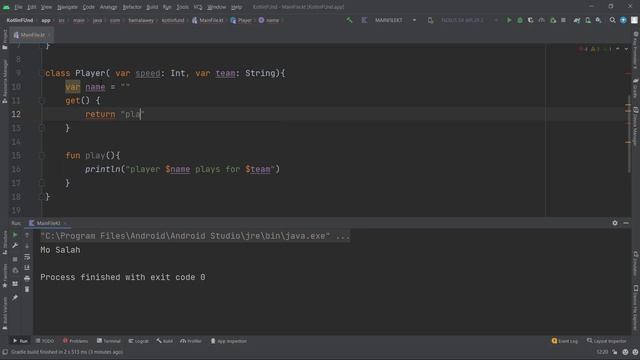Toggle soft-wrap icon in Run panel

[27, 257]
